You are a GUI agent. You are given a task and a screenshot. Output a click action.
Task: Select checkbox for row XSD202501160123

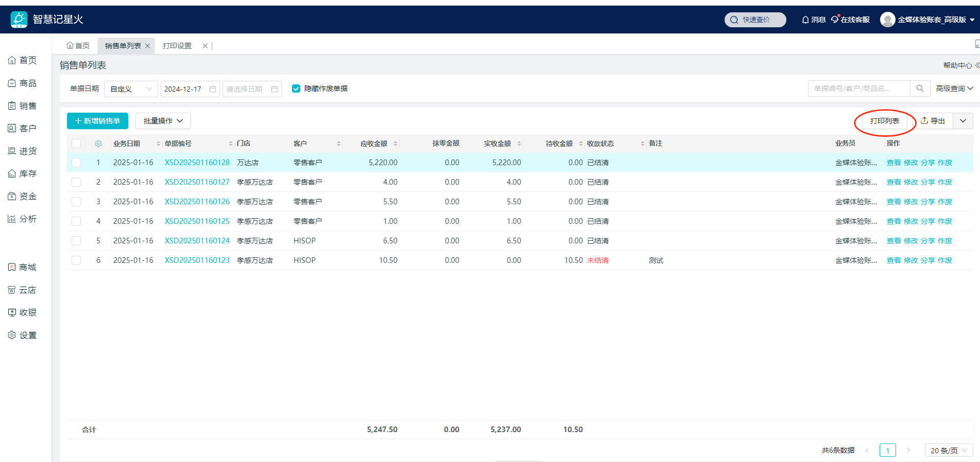click(76, 260)
